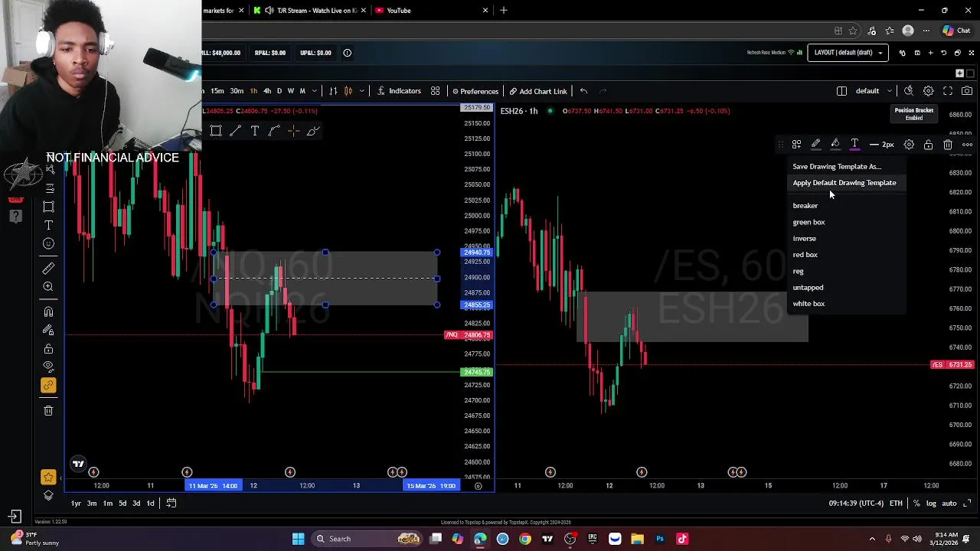Take a chart snapshot with camera icon

[x=967, y=91]
